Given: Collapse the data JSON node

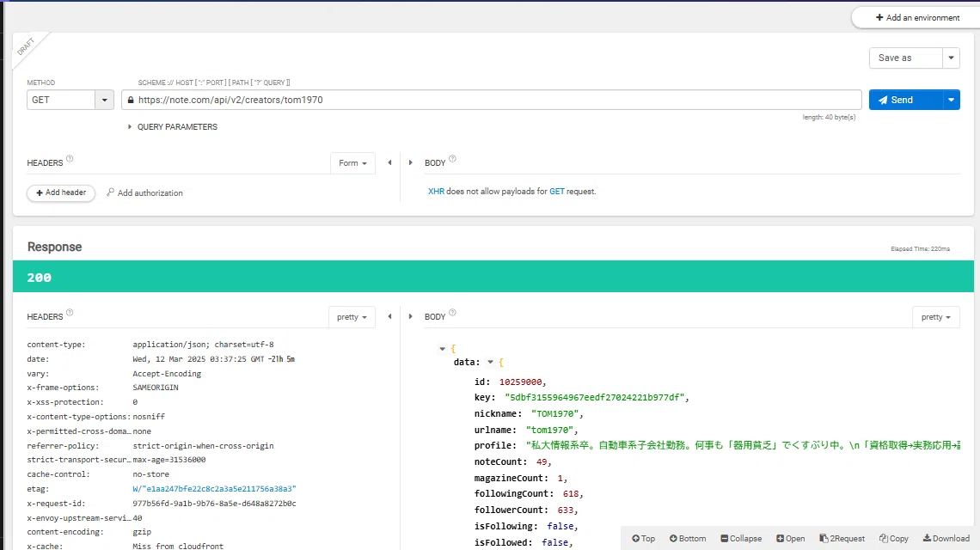Looking at the screenshot, I should pyautogui.click(x=491, y=362).
